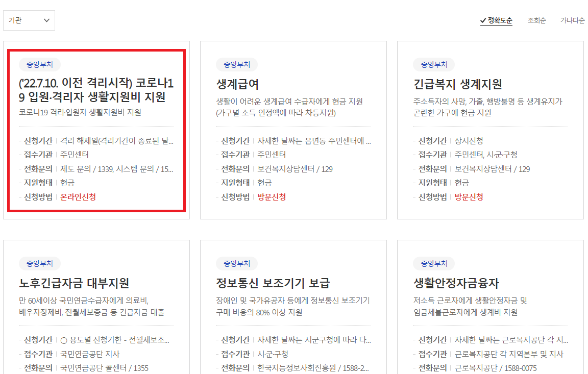The width and height of the screenshot is (588, 374).
Task: Sort results by 정확도순
Action: tap(496, 20)
